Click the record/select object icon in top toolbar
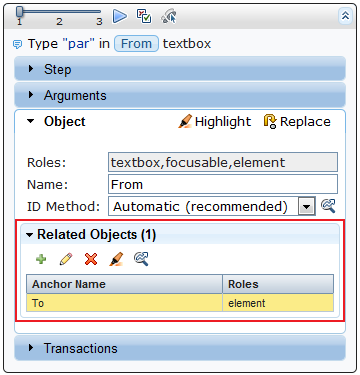Viewport: 360px width, 375px height. coord(168,16)
